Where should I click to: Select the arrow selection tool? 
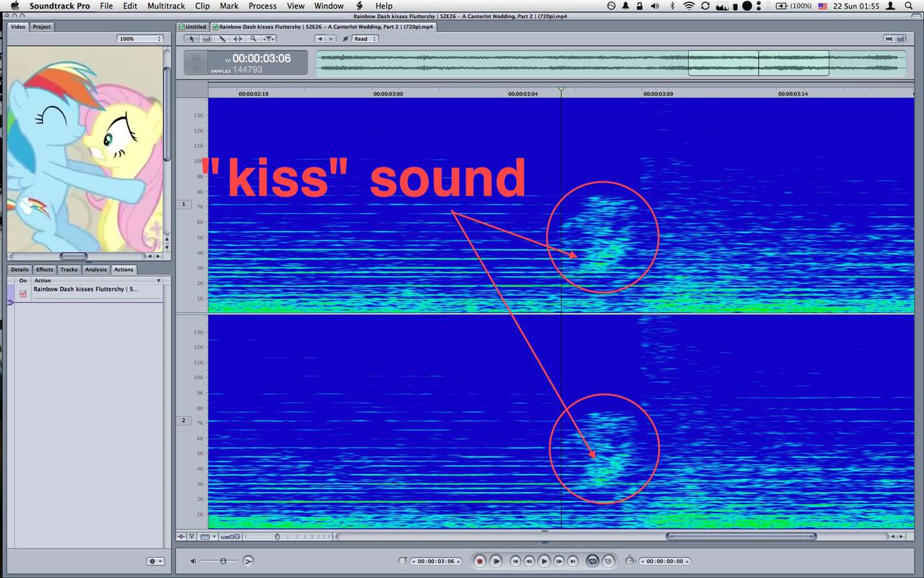(x=191, y=39)
